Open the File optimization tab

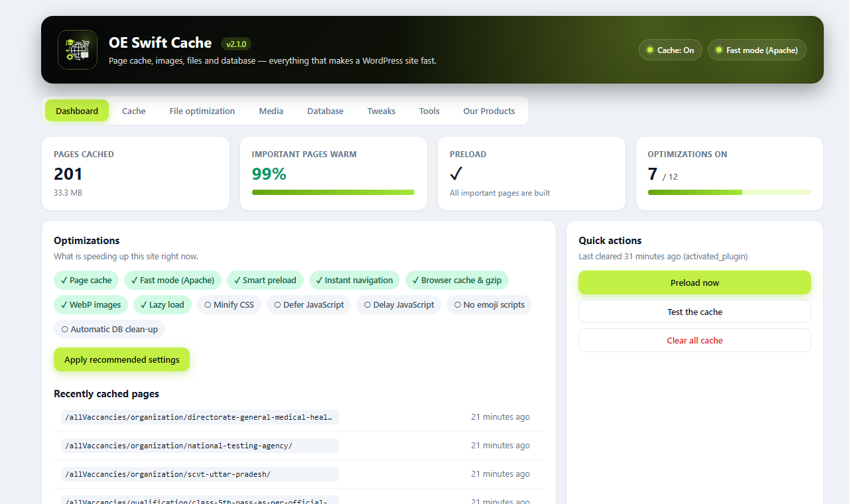coord(202,111)
